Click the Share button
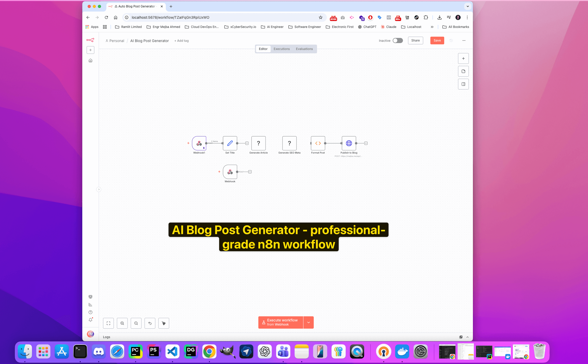The height and width of the screenshot is (364, 588). point(415,41)
